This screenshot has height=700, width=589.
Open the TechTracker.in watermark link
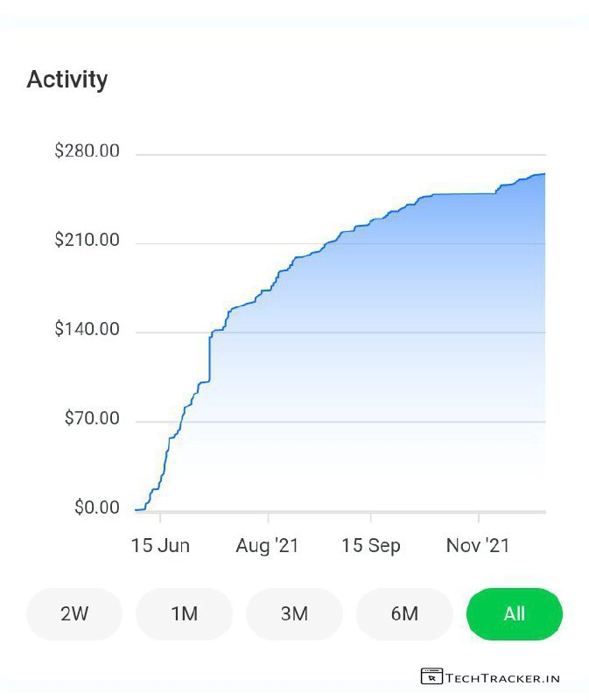coord(502,677)
